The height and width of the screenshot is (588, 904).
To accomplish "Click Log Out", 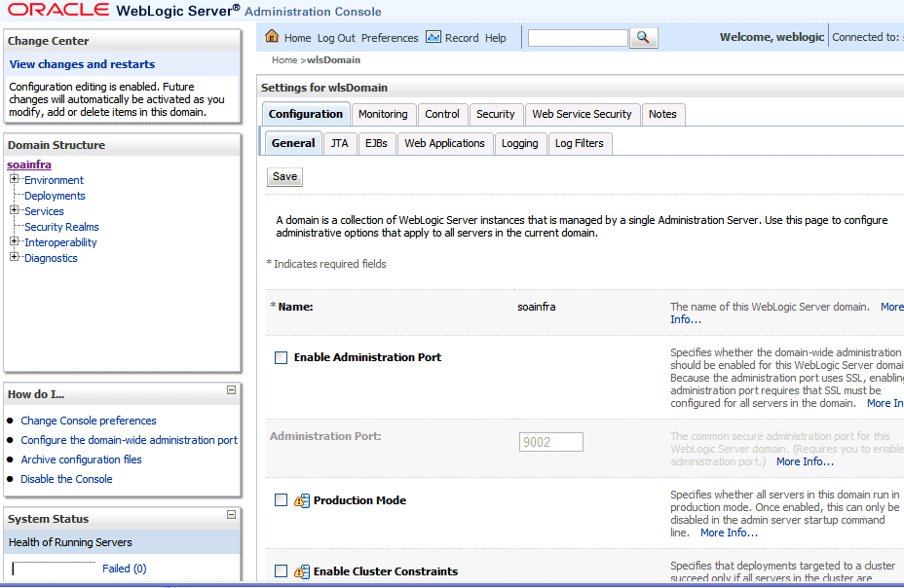I will tap(336, 38).
